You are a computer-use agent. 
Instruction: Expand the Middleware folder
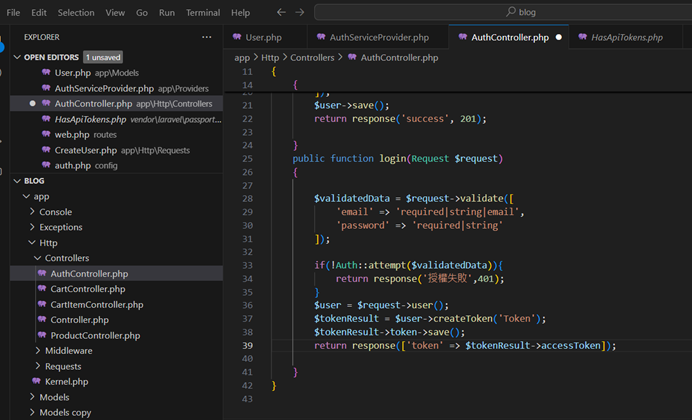[x=69, y=351]
